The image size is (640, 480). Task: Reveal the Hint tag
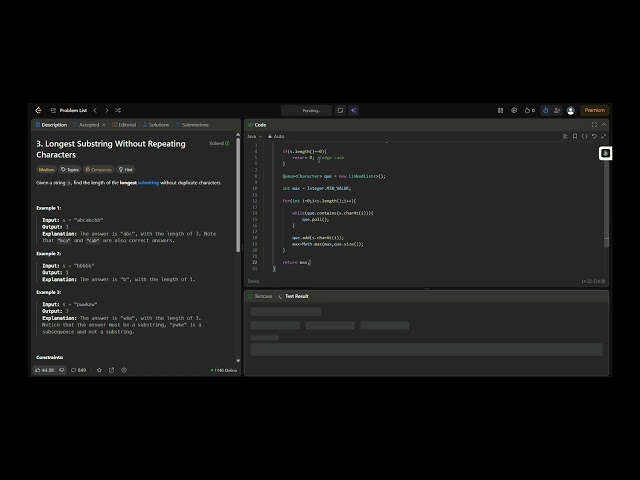(126, 169)
